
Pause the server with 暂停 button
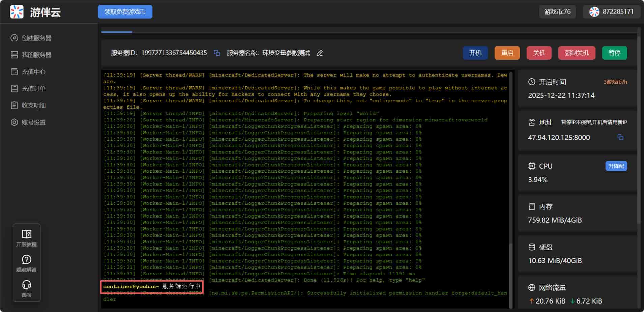(614, 53)
